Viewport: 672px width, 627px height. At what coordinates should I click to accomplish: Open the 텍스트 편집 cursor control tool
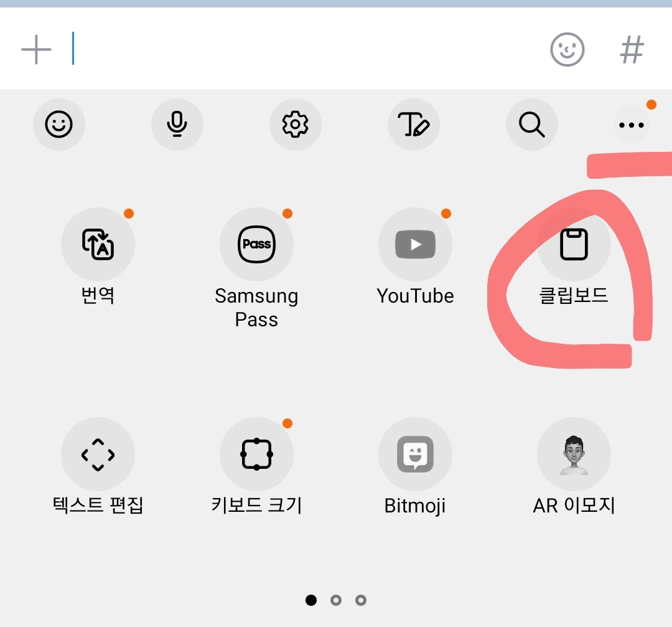click(97, 454)
